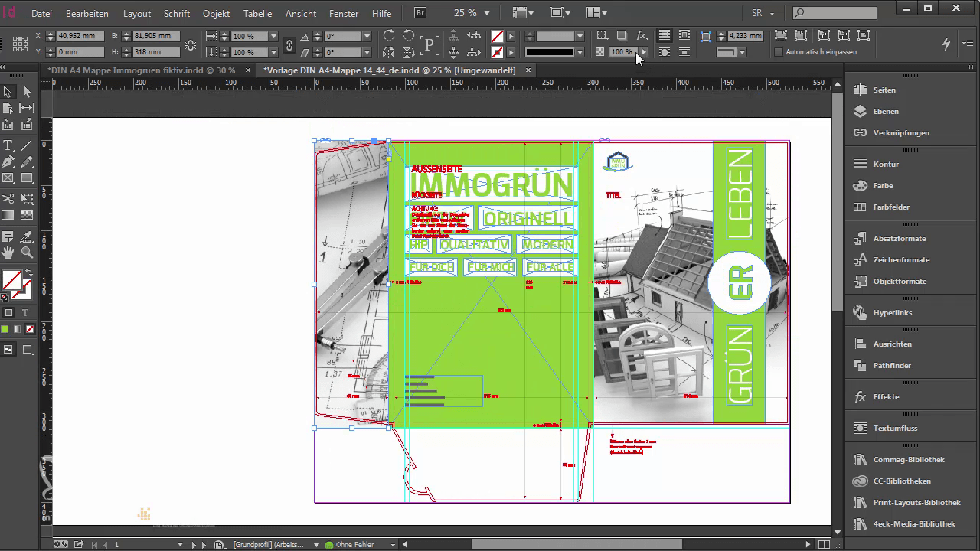The width and height of the screenshot is (980, 551).
Task: Open the Pathfinder panel
Action: click(892, 365)
